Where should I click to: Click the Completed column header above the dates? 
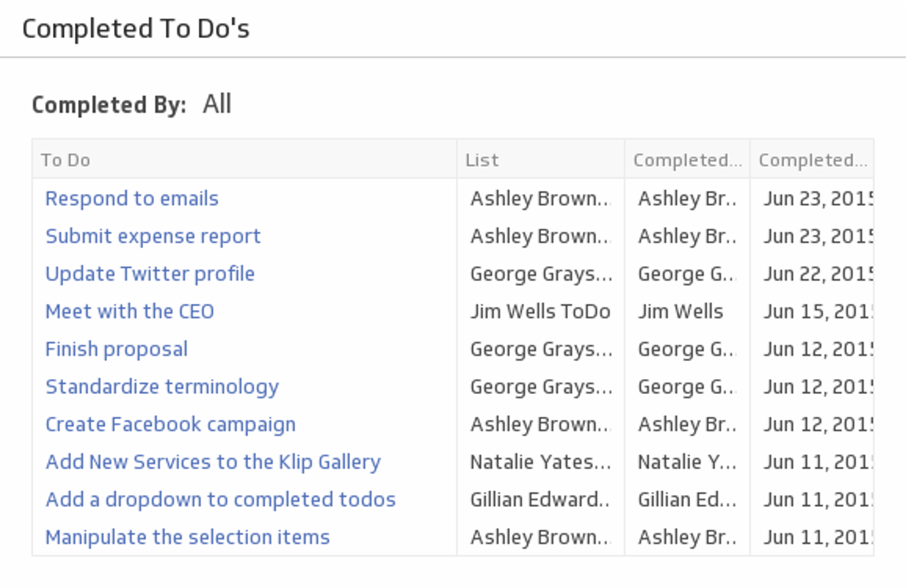click(812, 160)
